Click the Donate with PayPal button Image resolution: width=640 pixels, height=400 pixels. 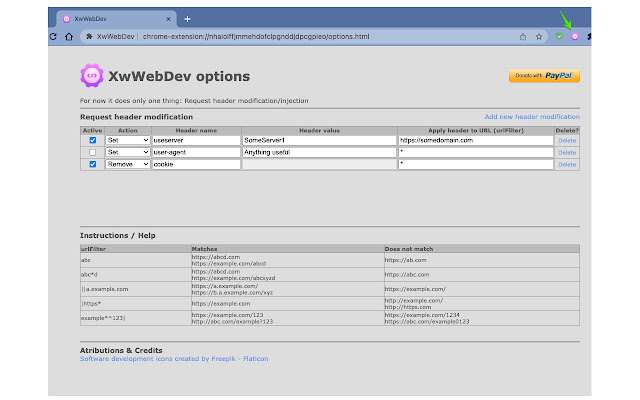544,76
